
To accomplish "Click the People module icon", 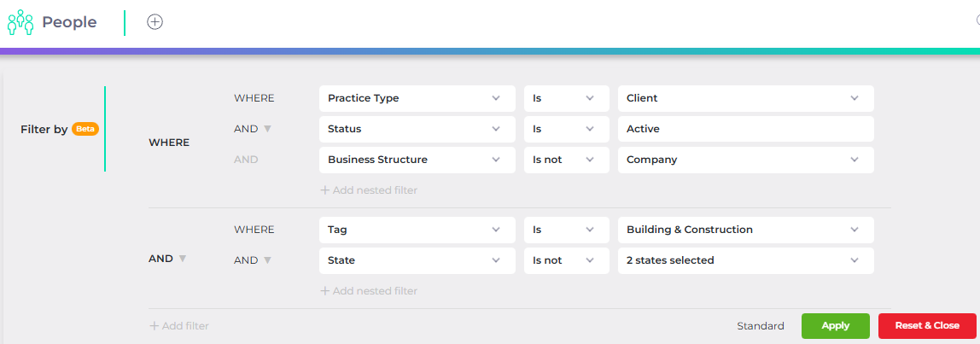I will (20, 22).
